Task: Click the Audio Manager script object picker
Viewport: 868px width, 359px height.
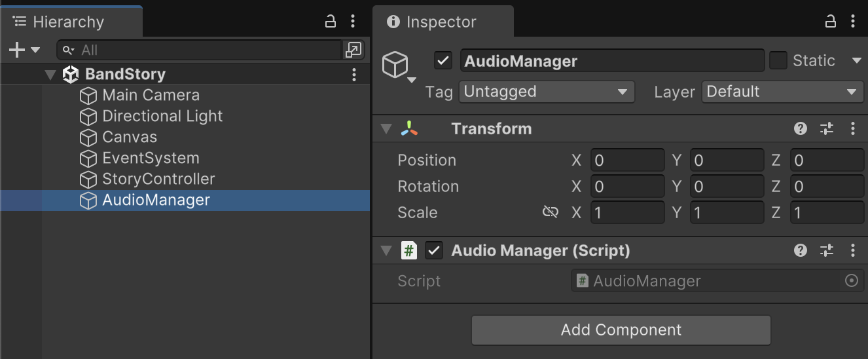Action: click(851, 281)
